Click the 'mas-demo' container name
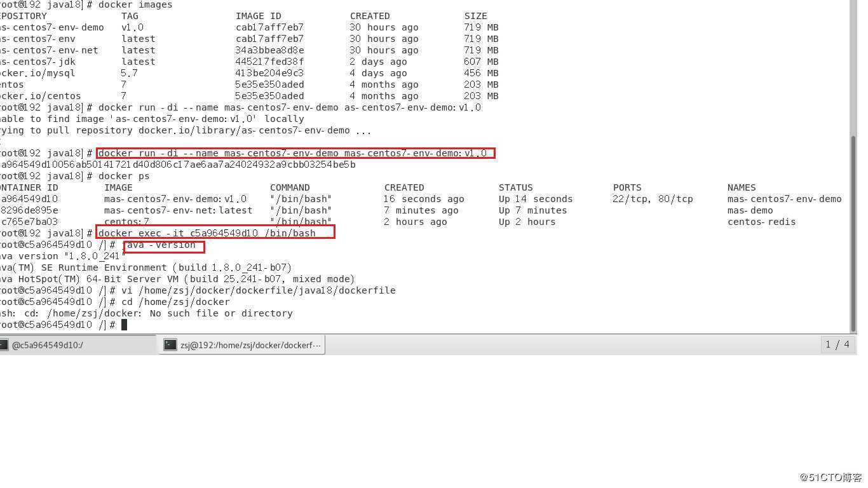868x488 pixels. click(750, 210)
